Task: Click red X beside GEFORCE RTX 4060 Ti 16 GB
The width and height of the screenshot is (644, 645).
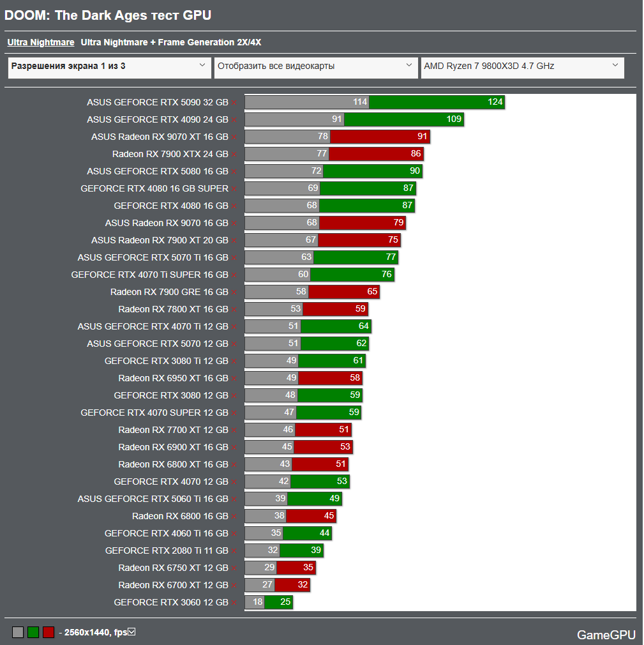Action: pos(234,535)
